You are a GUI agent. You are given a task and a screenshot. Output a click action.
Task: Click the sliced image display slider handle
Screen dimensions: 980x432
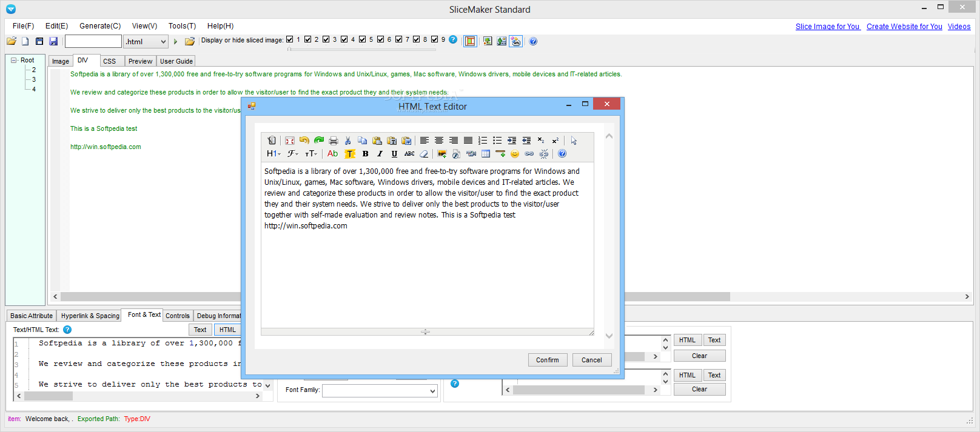coord(289,49)
